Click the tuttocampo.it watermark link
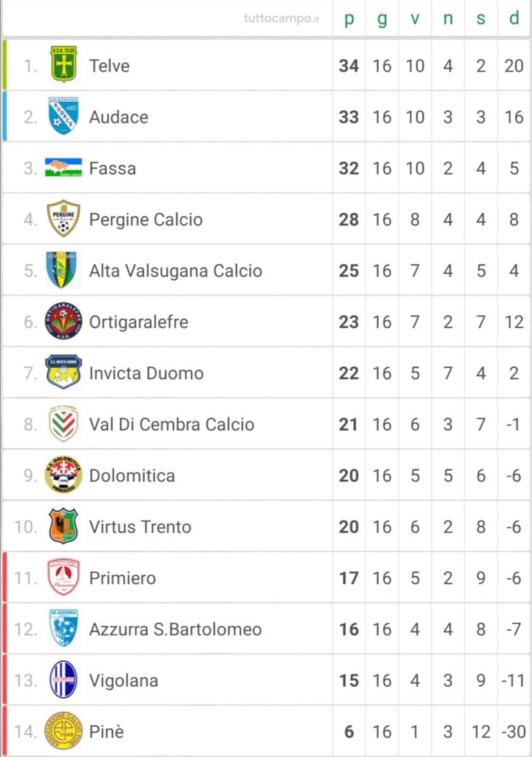 tap(282, 18)
